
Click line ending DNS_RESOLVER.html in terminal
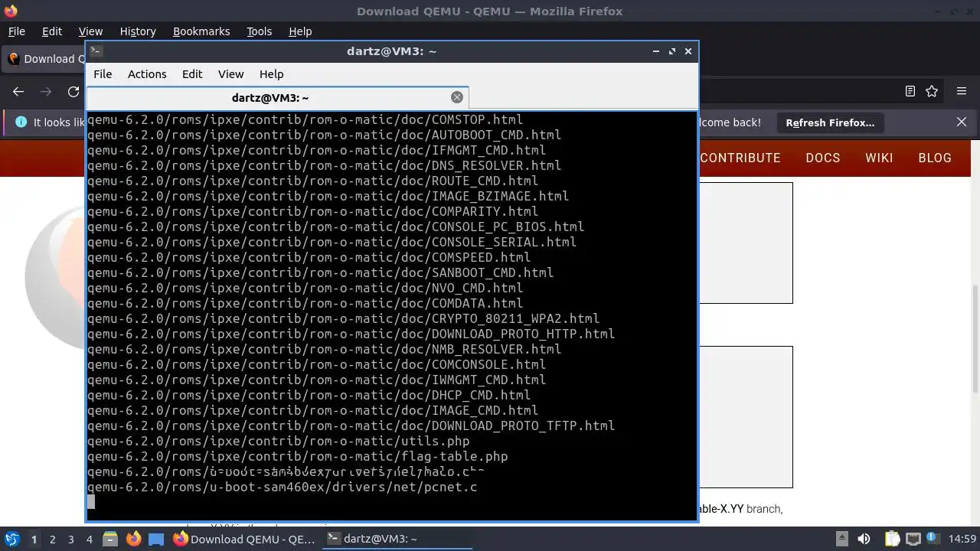[324, 165]
